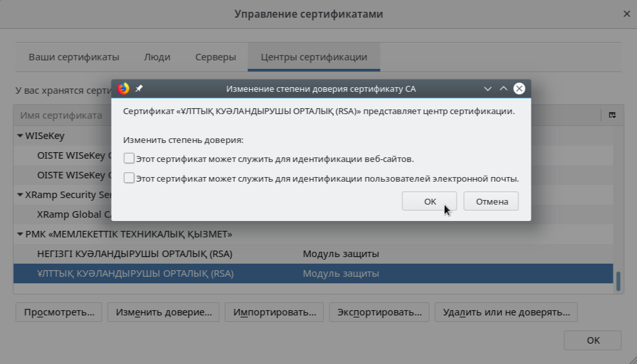
Task: Select ҰЛТТЫҚ КУӘЛАНДЫРУШЫ ОРТАЛЫҚ (RSA) certificate row
Action: coord(313,273)
